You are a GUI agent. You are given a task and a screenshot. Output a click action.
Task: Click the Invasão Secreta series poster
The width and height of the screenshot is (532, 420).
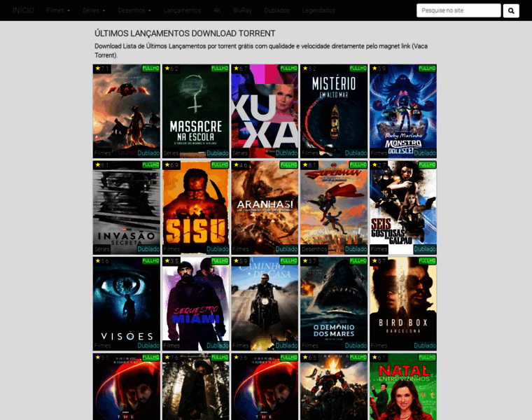click(127, 207)
